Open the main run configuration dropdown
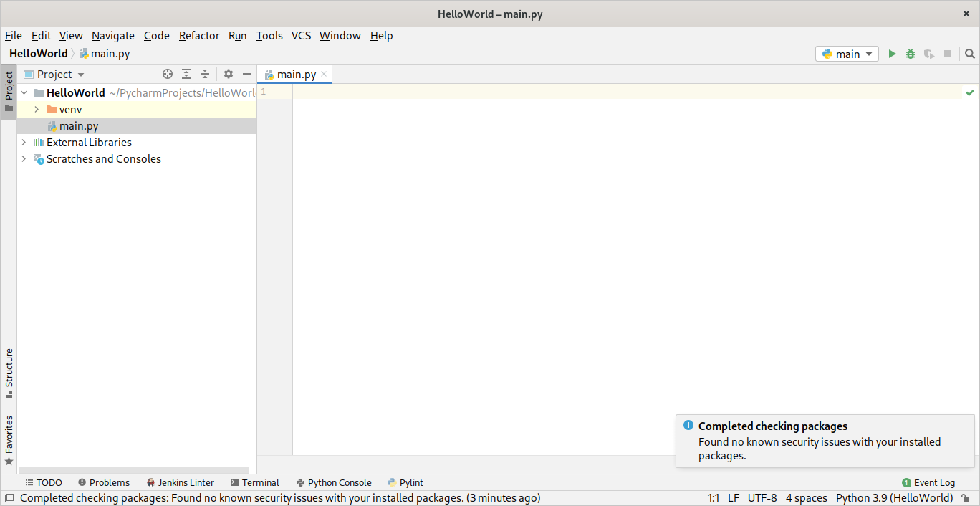980x506 pixels. pyautogui.click(x=847, y=53)
